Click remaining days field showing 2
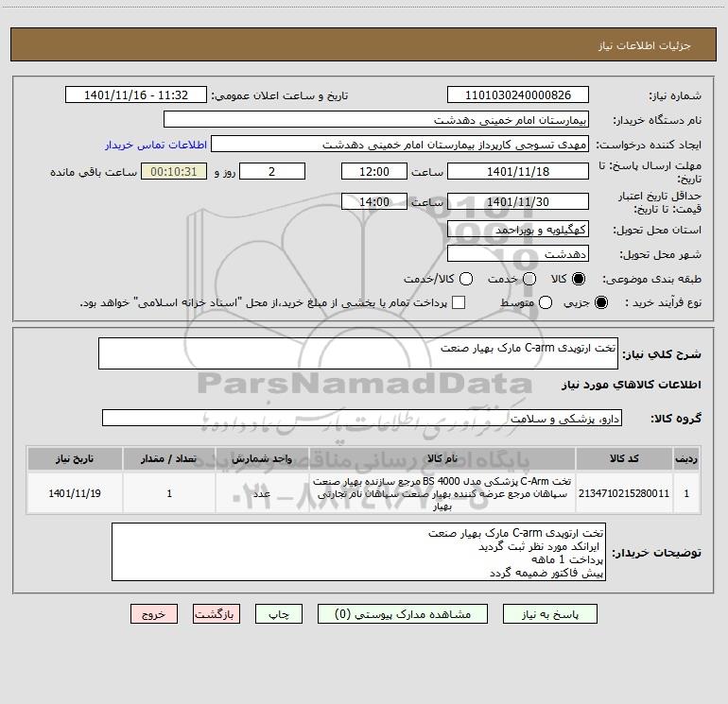Image resolution: width=728 pixels, height=704 pixels. pos(272,171)
